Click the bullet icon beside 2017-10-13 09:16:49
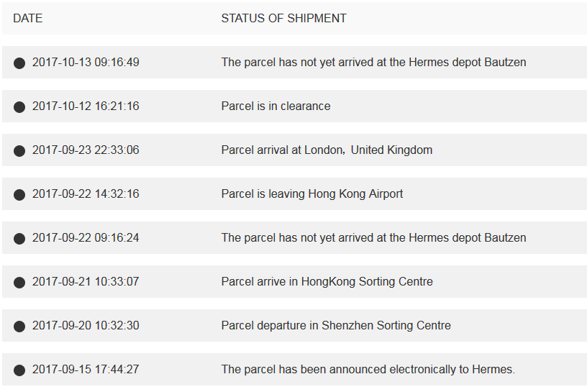This screenshot has width=587, height=392. [19, 63]
